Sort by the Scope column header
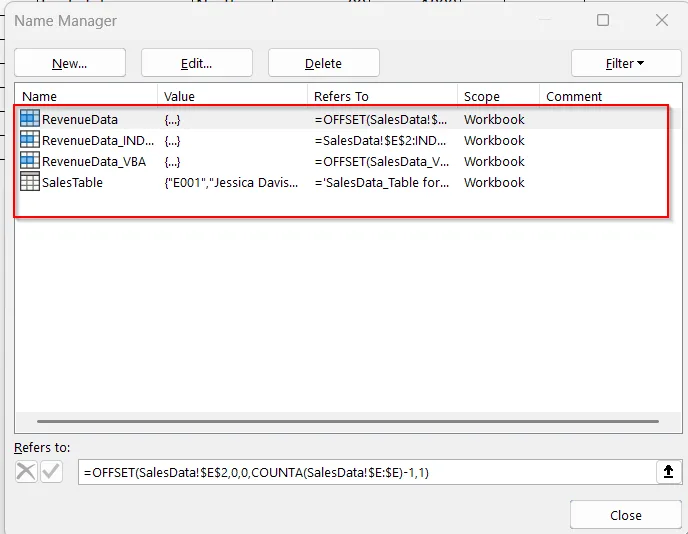This screenshot has height=534, width=688. (498, 96)
